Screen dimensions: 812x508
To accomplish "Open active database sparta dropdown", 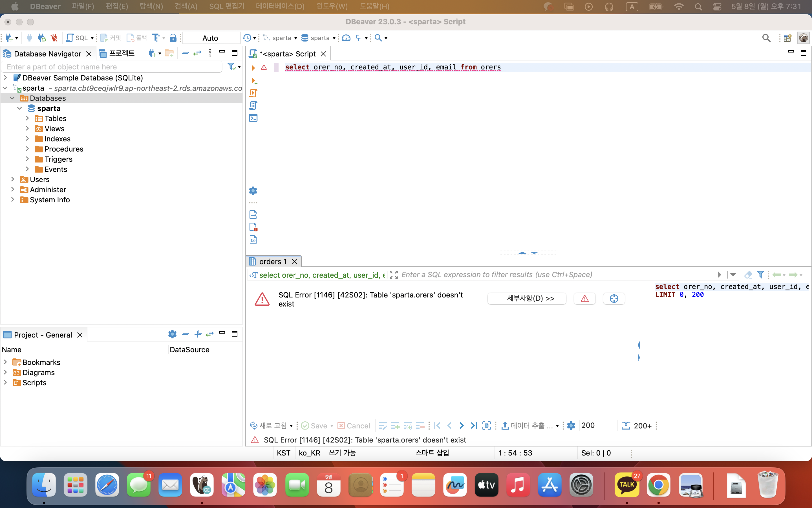I will click(318, 38).
